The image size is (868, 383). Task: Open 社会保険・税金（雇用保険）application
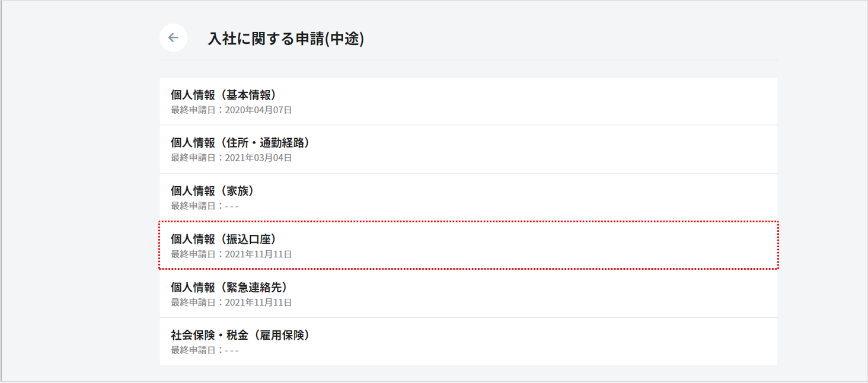(x=240, y=335)
